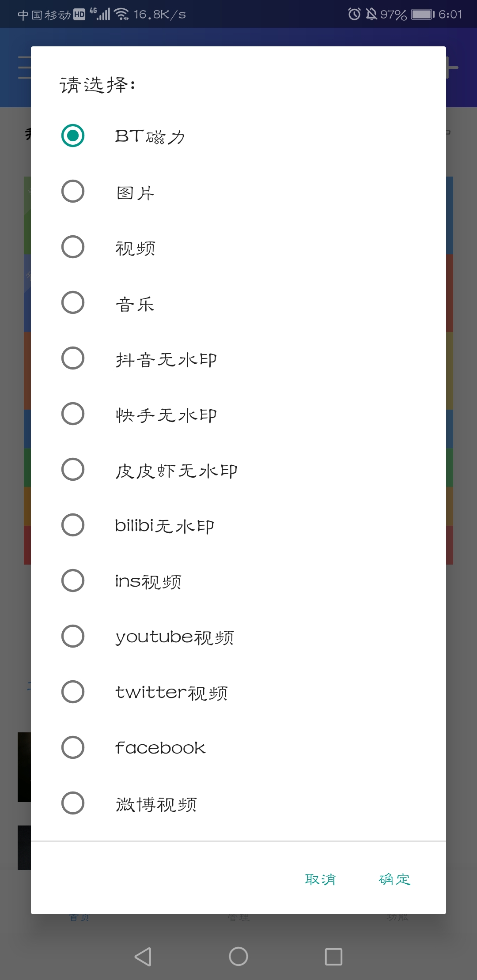Pick the 音乐 radio option
The height and width of the screenshot is (980, 477).
pyautogui.click(x=73, y=302)
